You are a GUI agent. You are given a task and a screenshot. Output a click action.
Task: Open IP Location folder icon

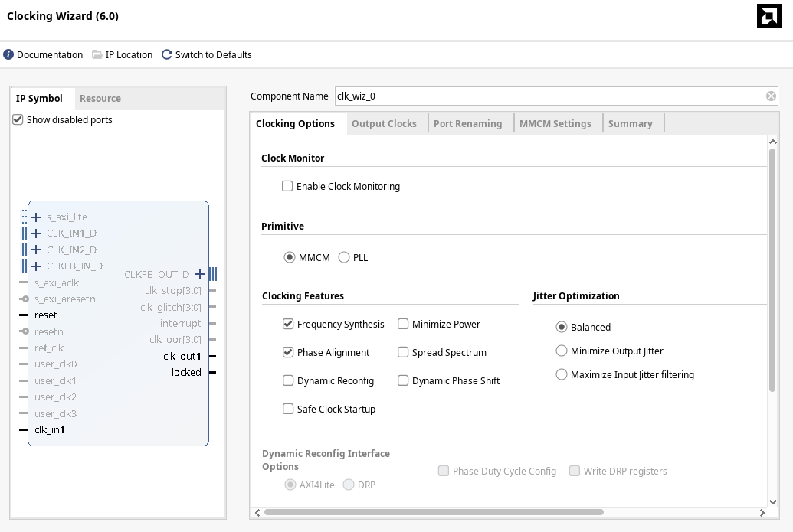pyautogui.click(x=97, y=55)
